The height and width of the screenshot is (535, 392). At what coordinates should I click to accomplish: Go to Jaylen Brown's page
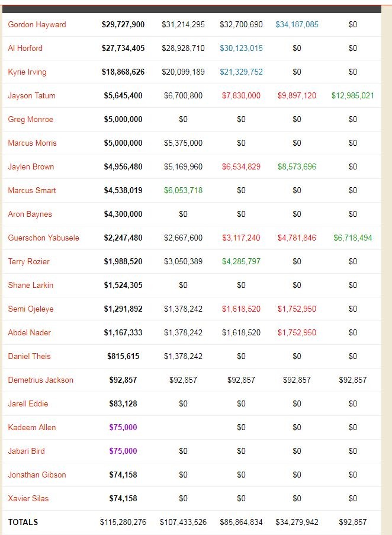coord(31,166)
